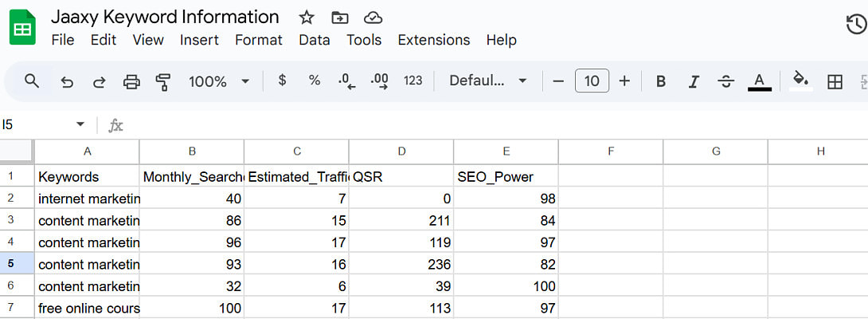Rename the Jaaxy Keyword Information title
This screenshot has height=319, width=868.
click(165, 18)
